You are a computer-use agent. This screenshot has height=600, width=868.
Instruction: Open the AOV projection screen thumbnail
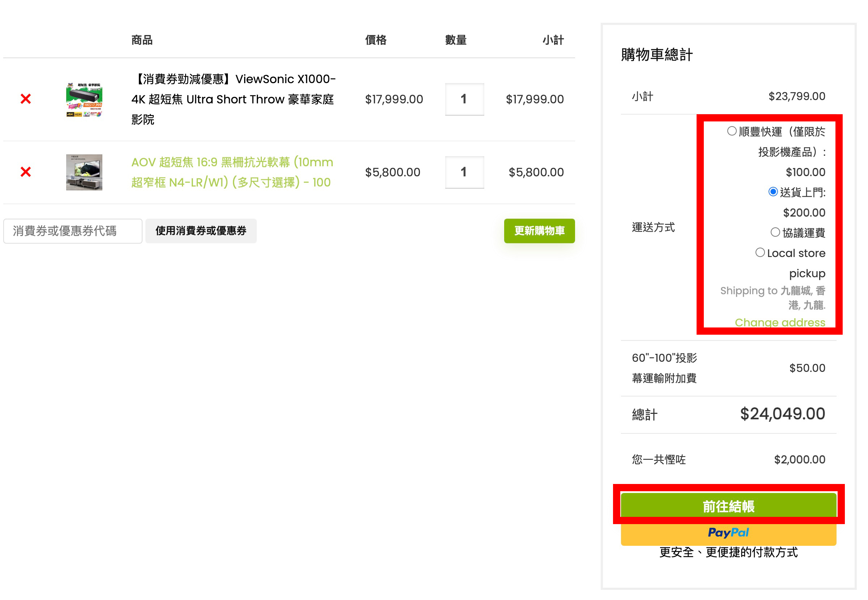(x=84, y=172)
